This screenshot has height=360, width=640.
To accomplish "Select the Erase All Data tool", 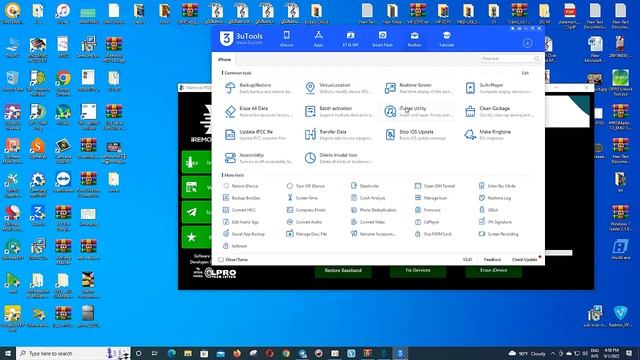I will pyautogui.click(x=258, y=111).
